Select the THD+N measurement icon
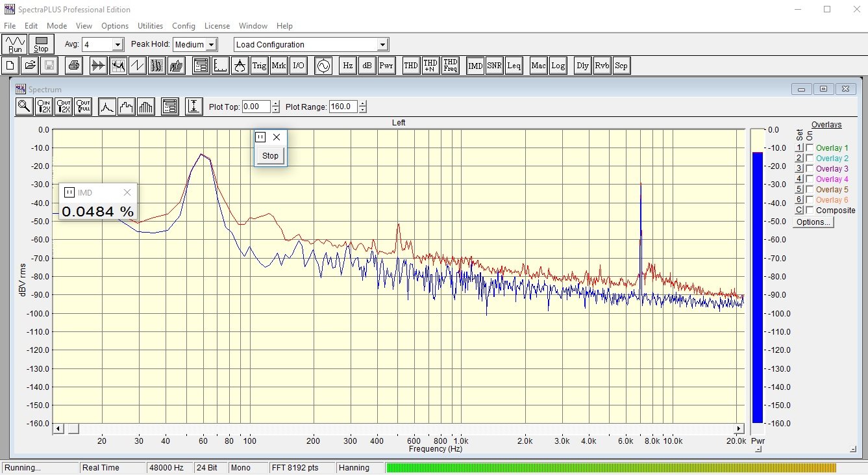This screenshot has width=868, height=475. click(430, 66)
